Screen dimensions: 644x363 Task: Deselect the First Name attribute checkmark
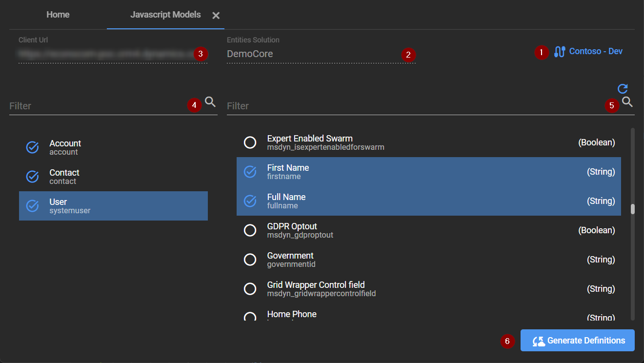click(x=250, y=172)
